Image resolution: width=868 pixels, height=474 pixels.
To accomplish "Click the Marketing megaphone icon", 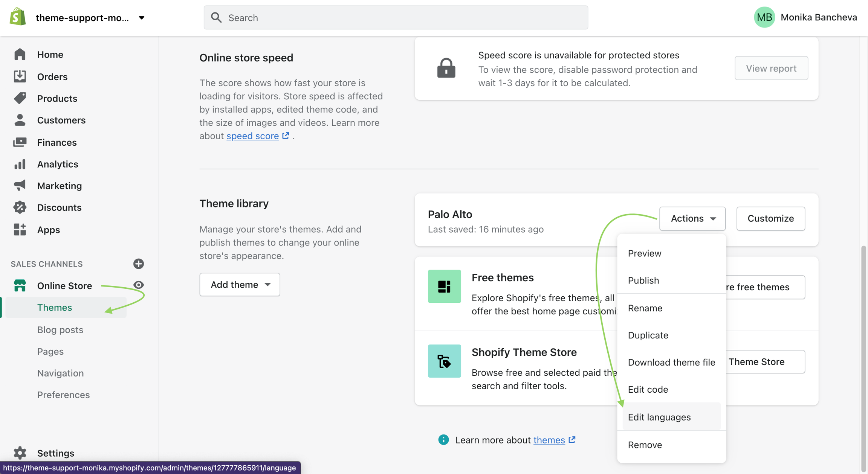I will coord(20,186).
